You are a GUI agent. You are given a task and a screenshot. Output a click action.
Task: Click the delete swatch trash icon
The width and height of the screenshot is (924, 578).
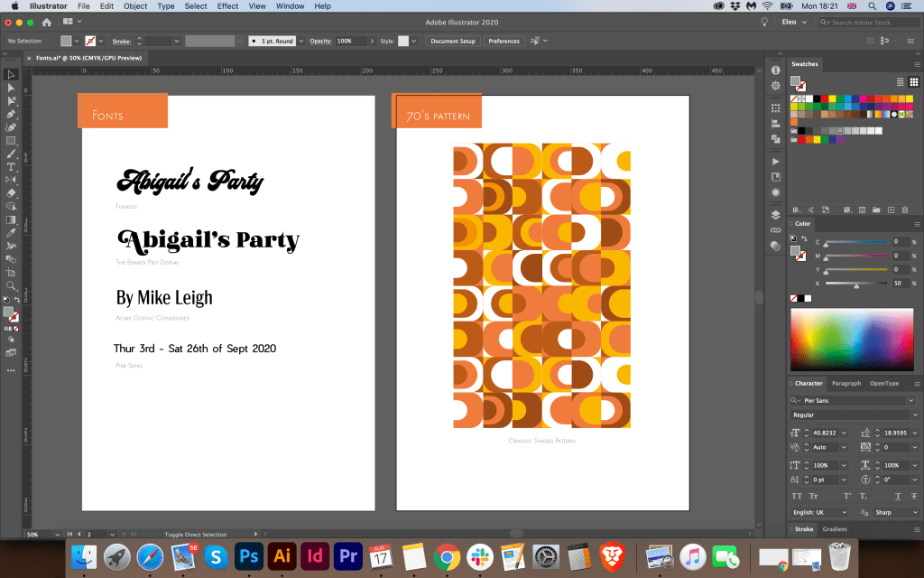[x=905, y=210]
